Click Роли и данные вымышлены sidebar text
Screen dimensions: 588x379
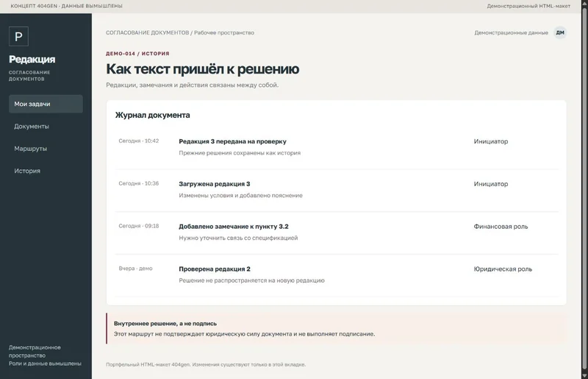[45, 364]
